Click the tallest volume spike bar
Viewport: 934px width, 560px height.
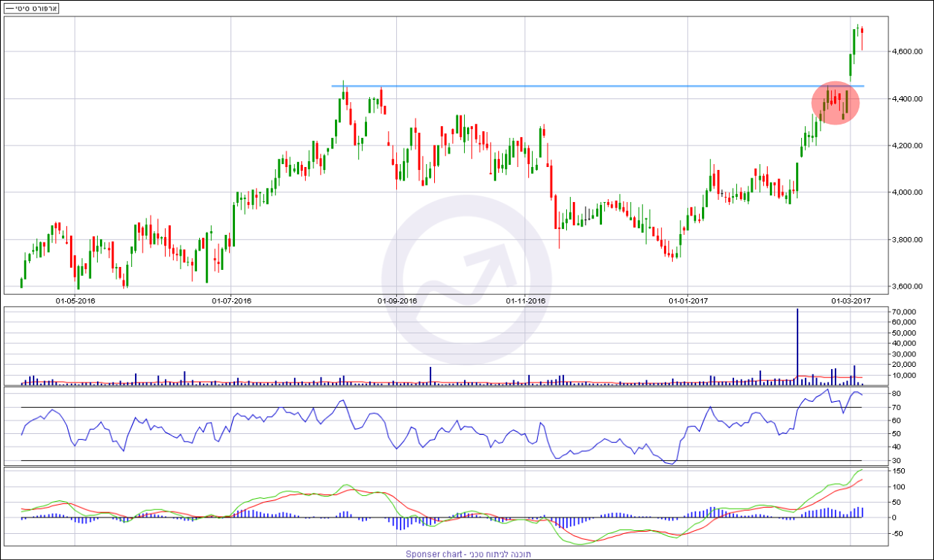pyautogui.click(x=797, y=347)
